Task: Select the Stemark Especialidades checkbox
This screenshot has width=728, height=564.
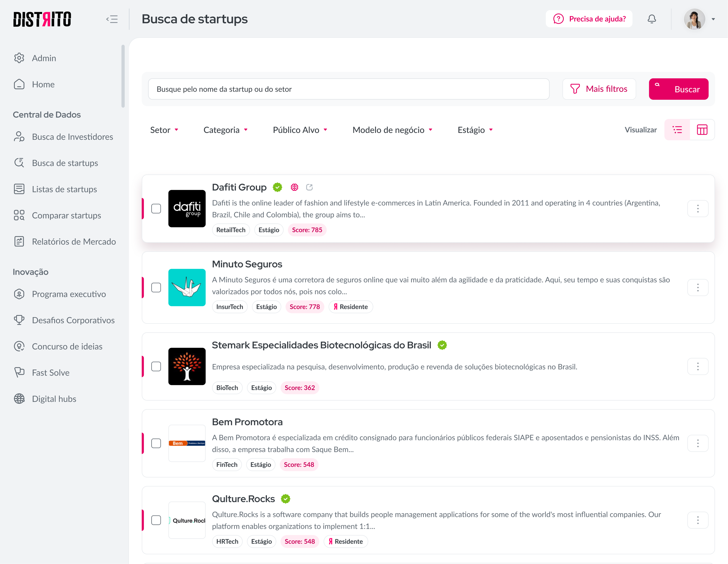Action: [x=156, y=367]
